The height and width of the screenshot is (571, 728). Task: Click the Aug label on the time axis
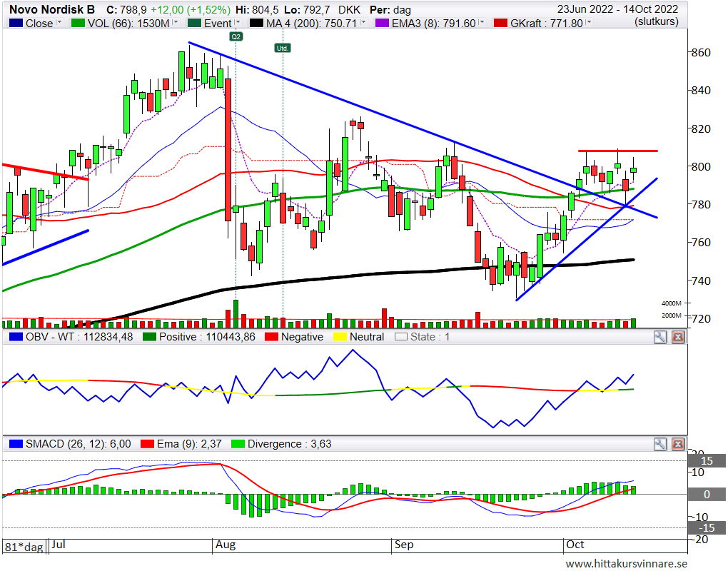click(x=225, y=545)
